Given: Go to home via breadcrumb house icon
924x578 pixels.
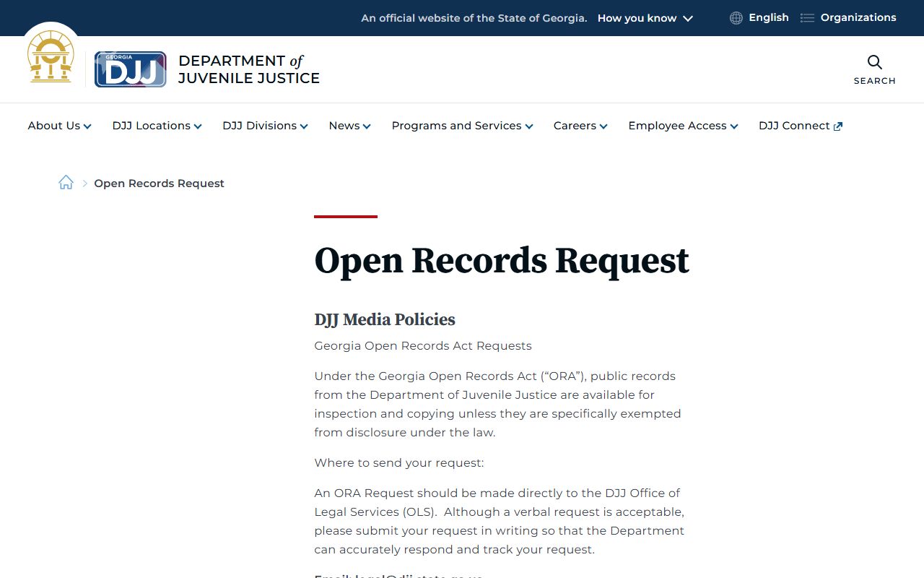Looking at the screenshot, I should click(66, 183).
